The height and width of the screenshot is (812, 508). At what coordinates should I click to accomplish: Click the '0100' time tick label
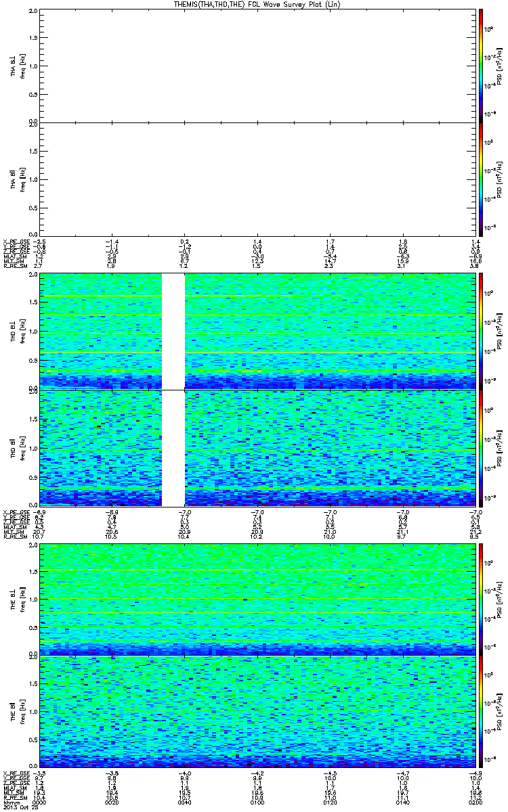coord(257,803)
